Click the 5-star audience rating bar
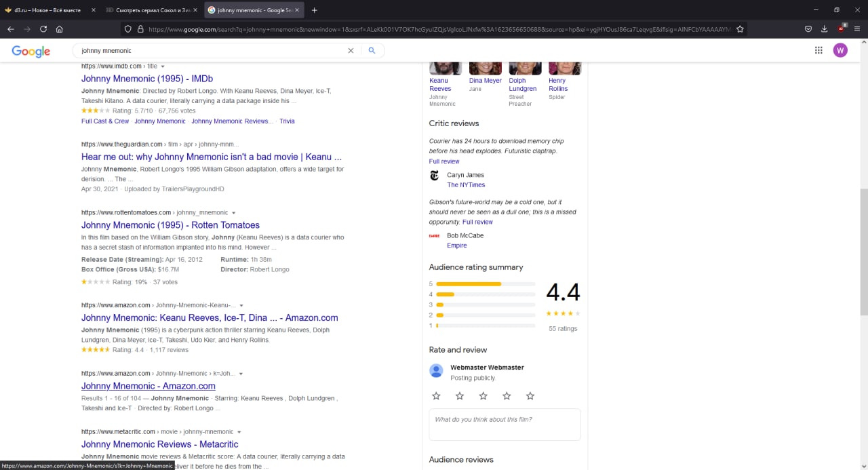 tap(486, 284)
